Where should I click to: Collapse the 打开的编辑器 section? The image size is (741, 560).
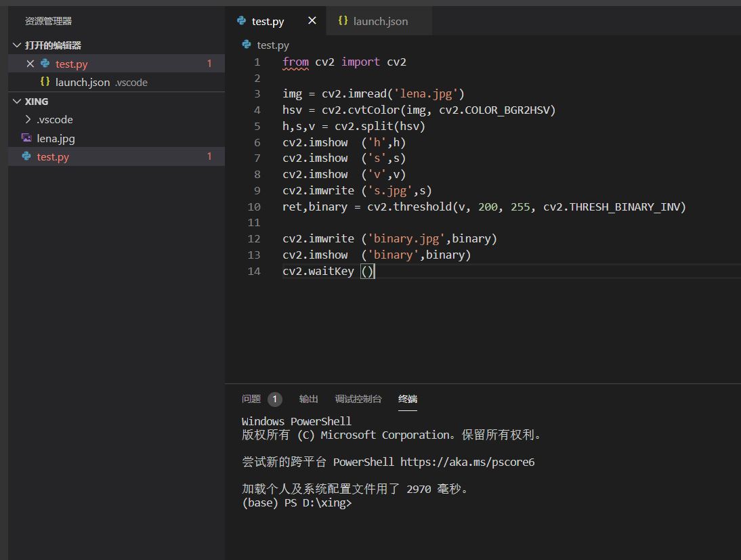17,45
